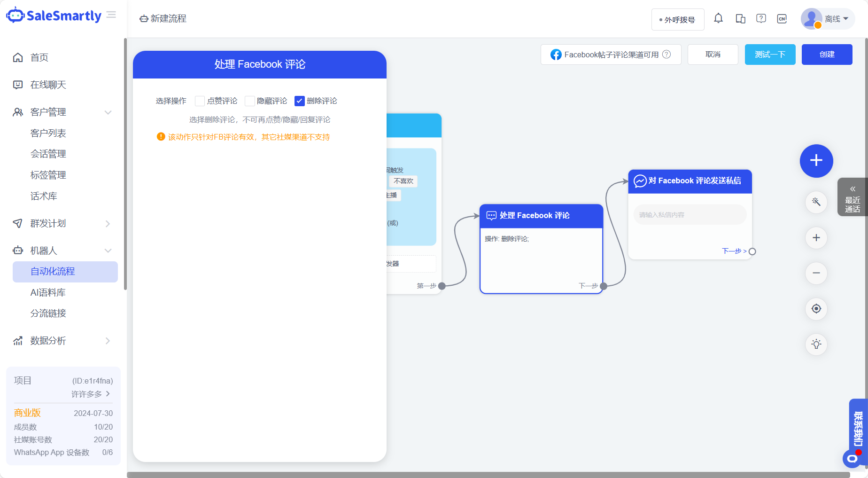Viewport: 868px width, 478px height.
Task: Switch language via CN icon
Action: point(782,19)
